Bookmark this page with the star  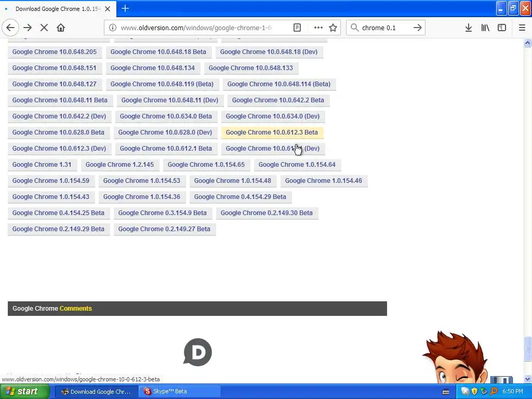pos(333,28)
